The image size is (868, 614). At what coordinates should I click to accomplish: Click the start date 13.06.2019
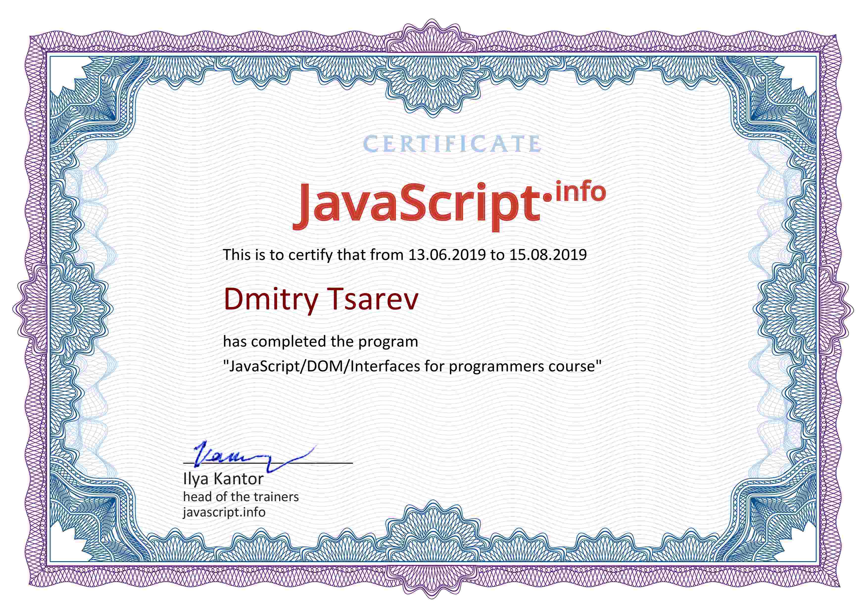(x=447, y=255)
